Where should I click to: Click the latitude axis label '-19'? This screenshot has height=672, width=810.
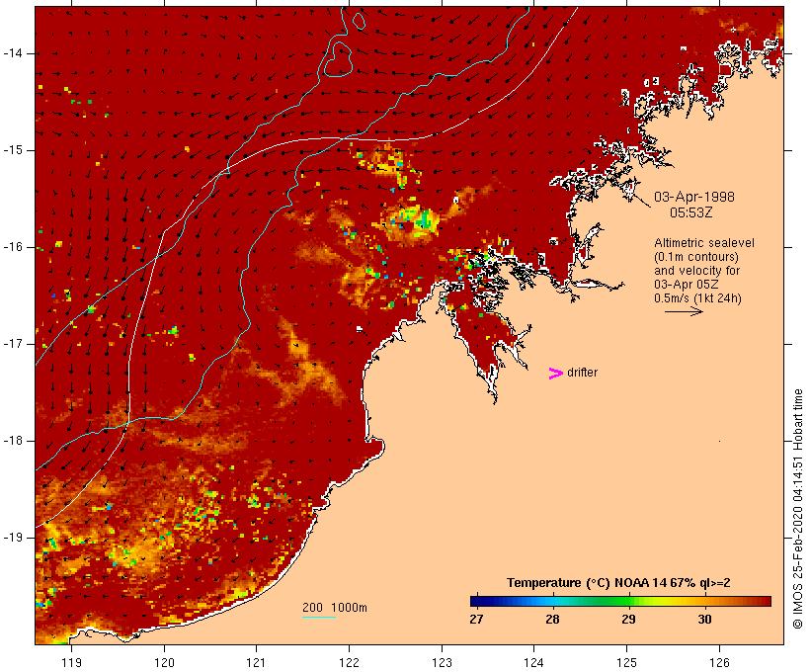[x=13, y=538]
